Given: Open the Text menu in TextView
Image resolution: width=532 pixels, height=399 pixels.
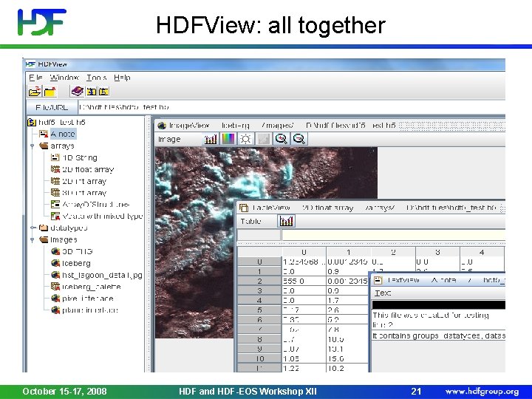Looking at the screenshot, I should point(383,293).
